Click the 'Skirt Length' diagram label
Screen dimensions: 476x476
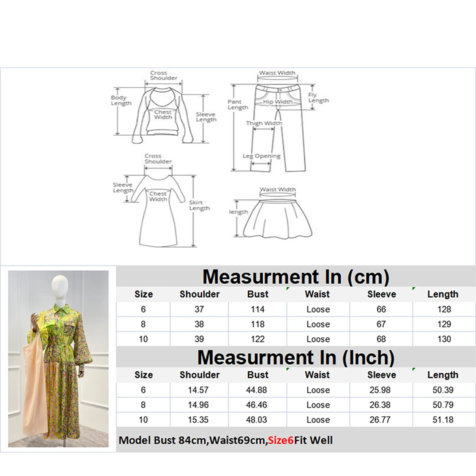[199, 206]
